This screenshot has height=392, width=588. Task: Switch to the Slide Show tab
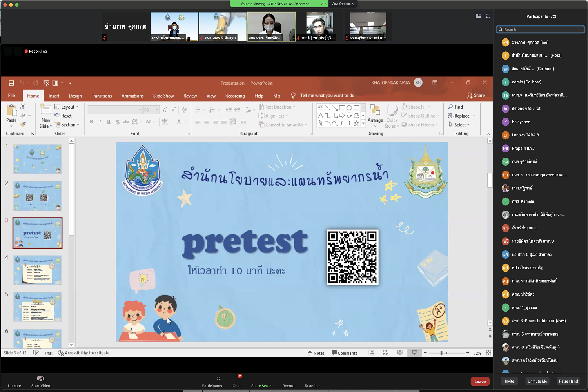[x=163, y=96]
